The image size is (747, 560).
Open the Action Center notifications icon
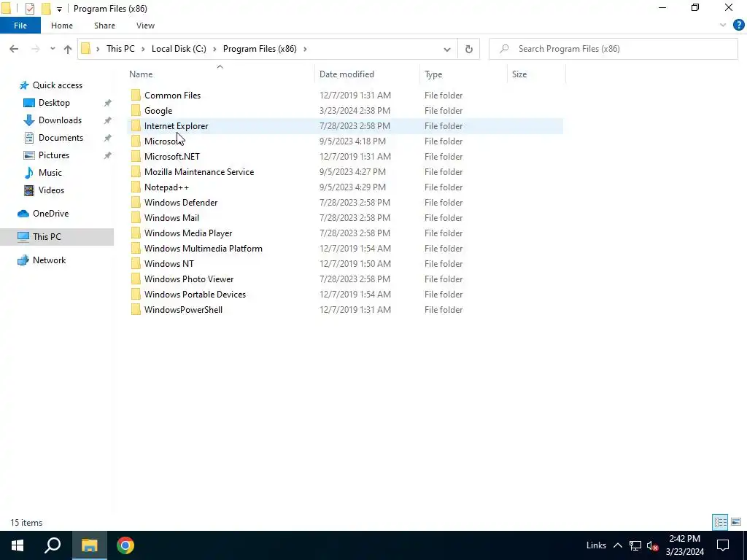723,545
